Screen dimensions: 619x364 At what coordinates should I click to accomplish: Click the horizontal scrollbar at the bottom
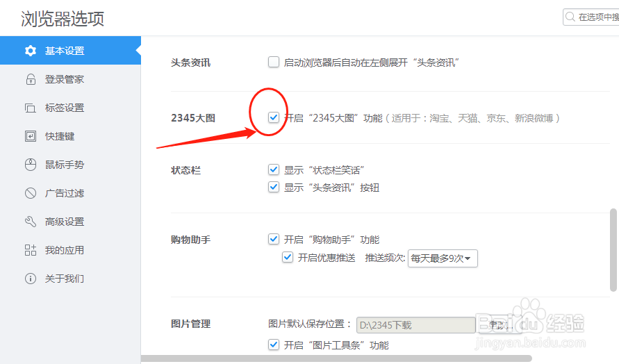(336, 358)
